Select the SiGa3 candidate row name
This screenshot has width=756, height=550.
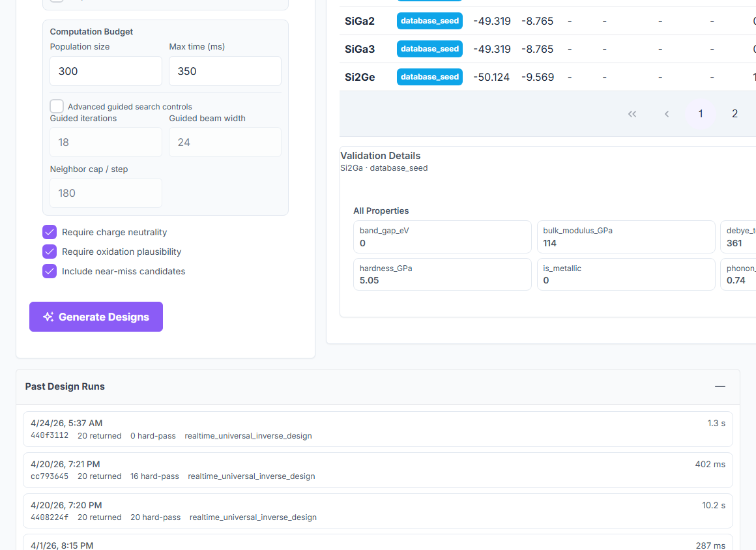point(360,49)
